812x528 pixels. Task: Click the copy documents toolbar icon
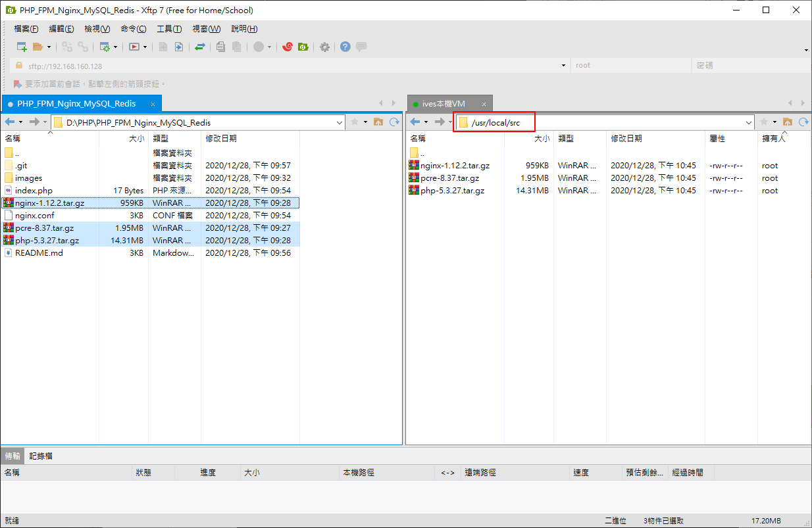pos(221,47)
